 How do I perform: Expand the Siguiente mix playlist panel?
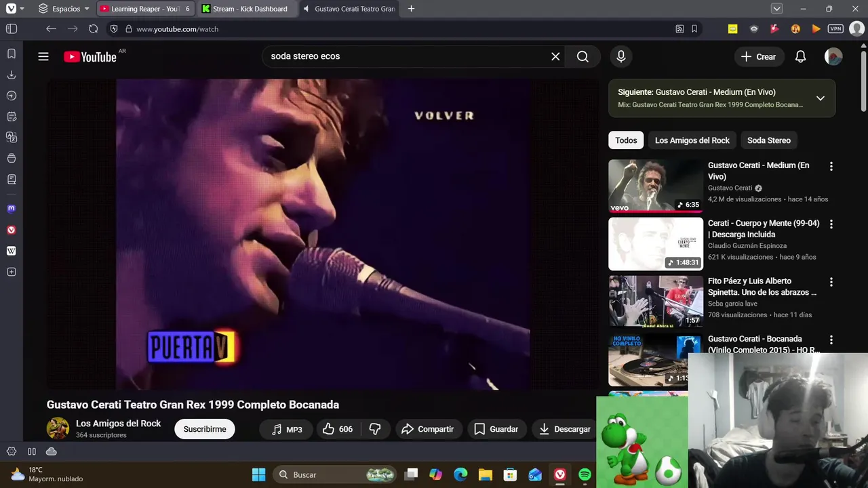click(x=820, y=98)
